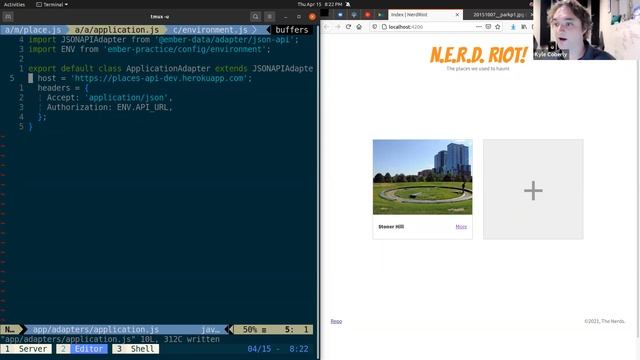The width and height of the screenshot is (640, 360).
Task: Open new terminal tab icon in tmux window
Action: pyautogui.click(x=8, y=17)
